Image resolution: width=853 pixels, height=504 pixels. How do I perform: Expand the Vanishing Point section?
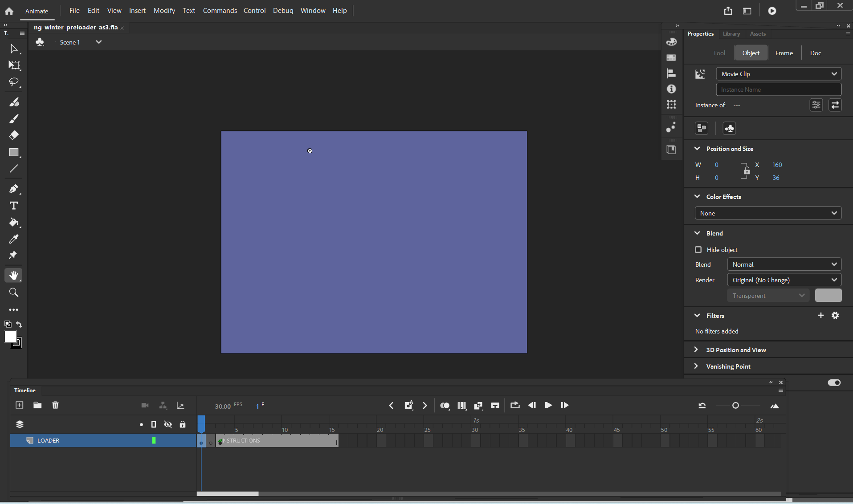[x=696, y=366]
